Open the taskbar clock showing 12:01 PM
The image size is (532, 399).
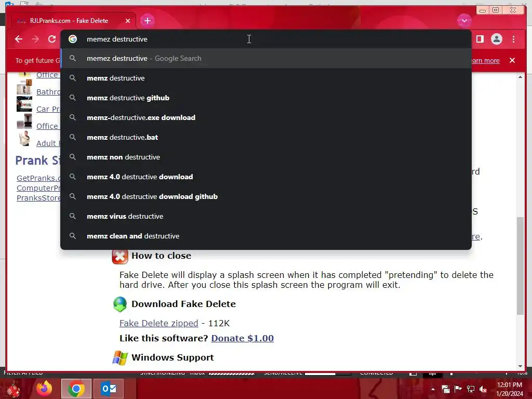(509, 389)
